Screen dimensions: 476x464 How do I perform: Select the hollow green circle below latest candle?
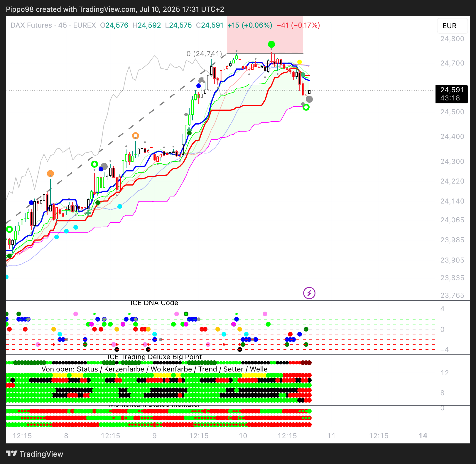306,107
